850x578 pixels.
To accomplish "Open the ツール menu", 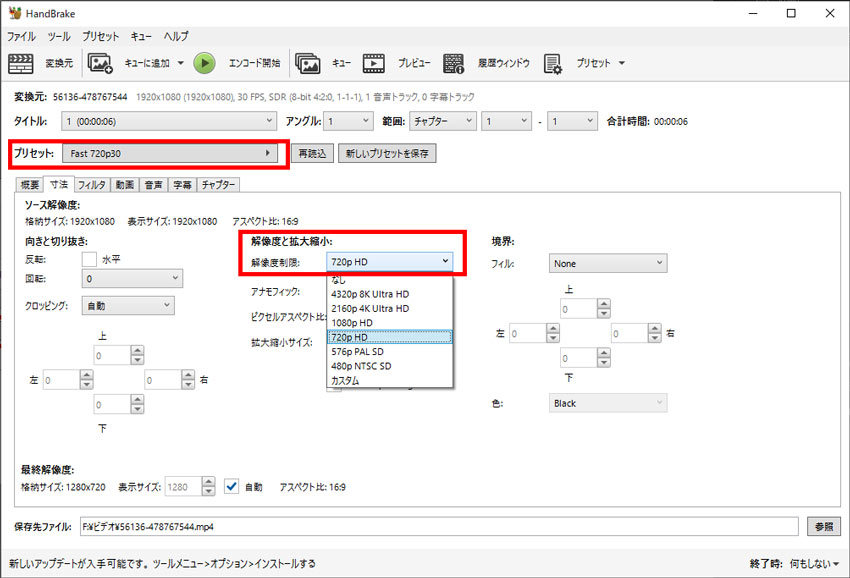I will [x=59, y=36].
